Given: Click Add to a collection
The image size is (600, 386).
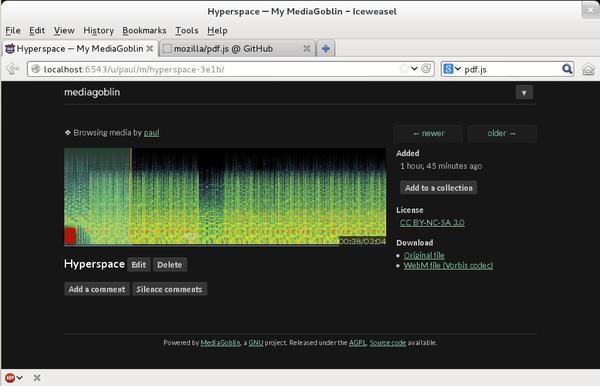Looking at the screenshot, I should coord(439,188).
